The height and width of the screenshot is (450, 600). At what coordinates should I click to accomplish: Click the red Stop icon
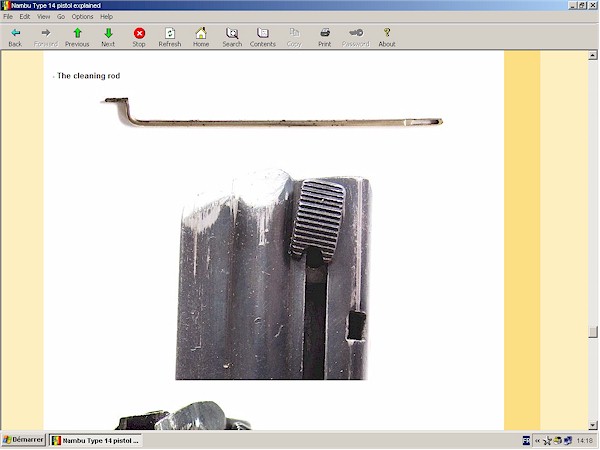pos(139,33)
